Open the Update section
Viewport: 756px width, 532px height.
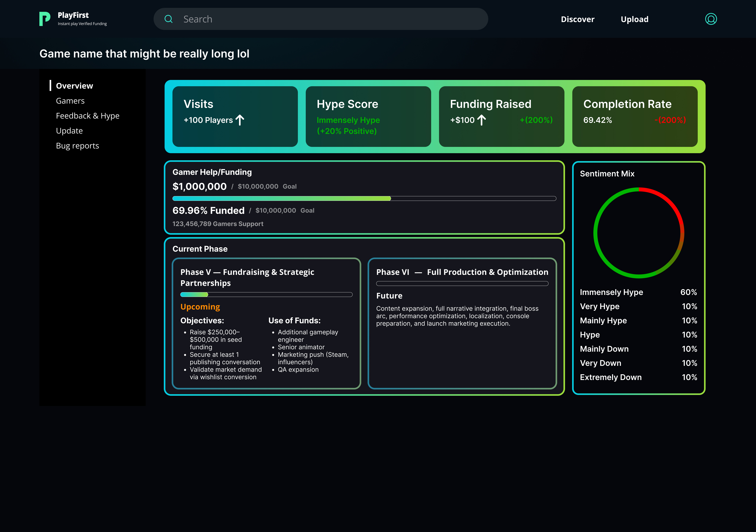[x=69, y=131]
